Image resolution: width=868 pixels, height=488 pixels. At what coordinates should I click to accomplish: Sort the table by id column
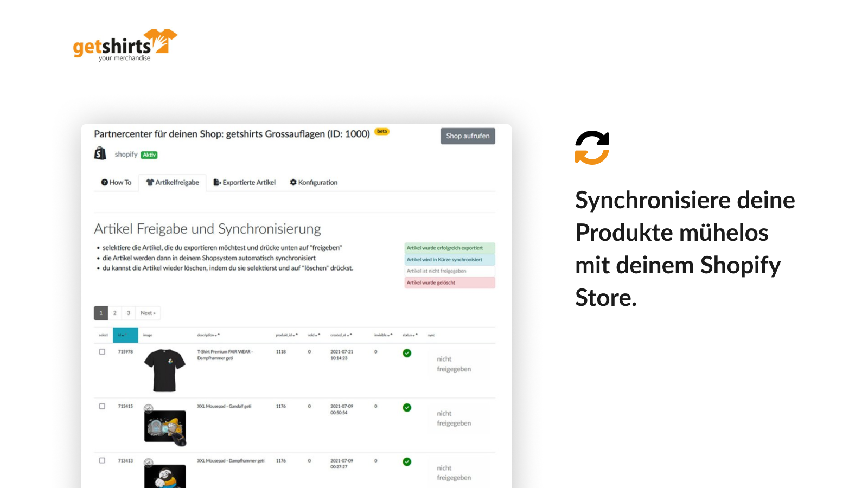125,335
